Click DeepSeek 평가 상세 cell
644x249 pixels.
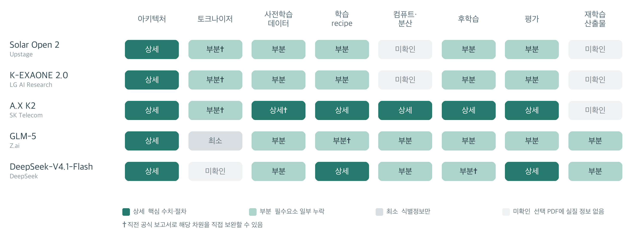(532, 171)
